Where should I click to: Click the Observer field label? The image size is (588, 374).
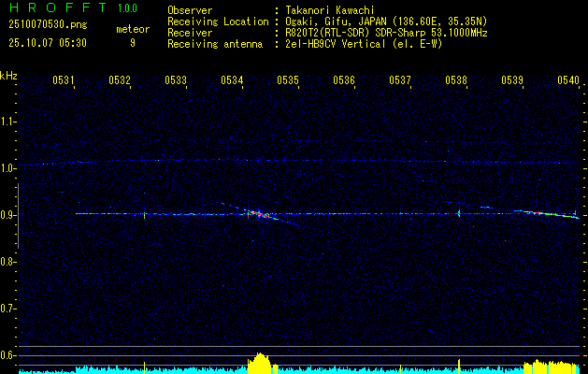[x=190, y=10]
